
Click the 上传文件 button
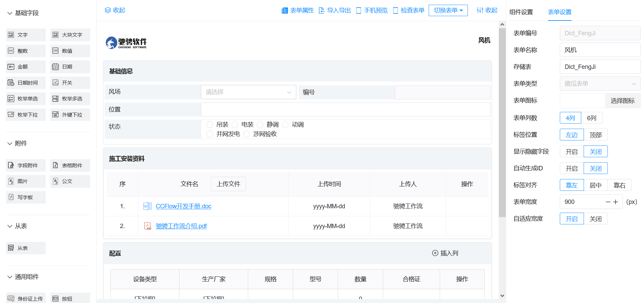click(x=228, y=184)
